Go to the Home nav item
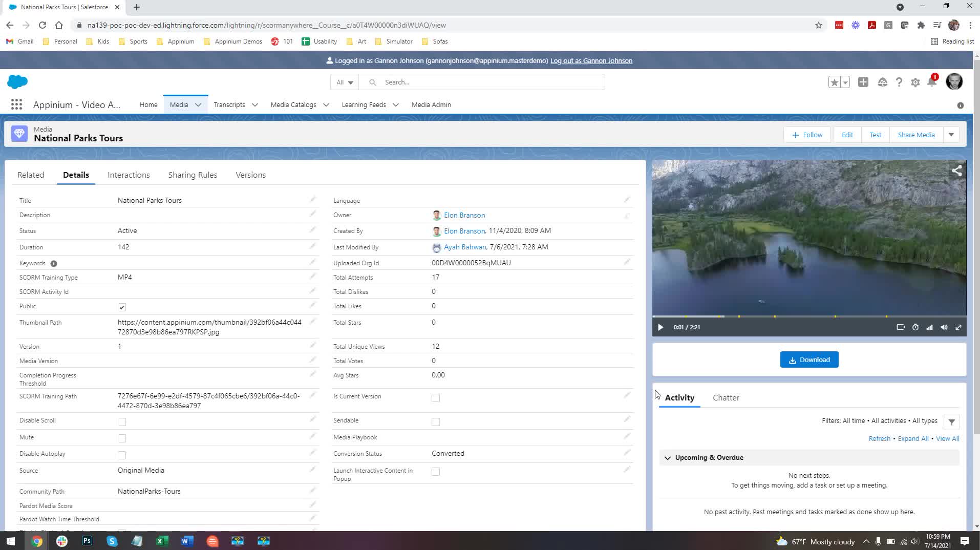The height and width of the screenshot is (550, 980). tap(148, 104)
